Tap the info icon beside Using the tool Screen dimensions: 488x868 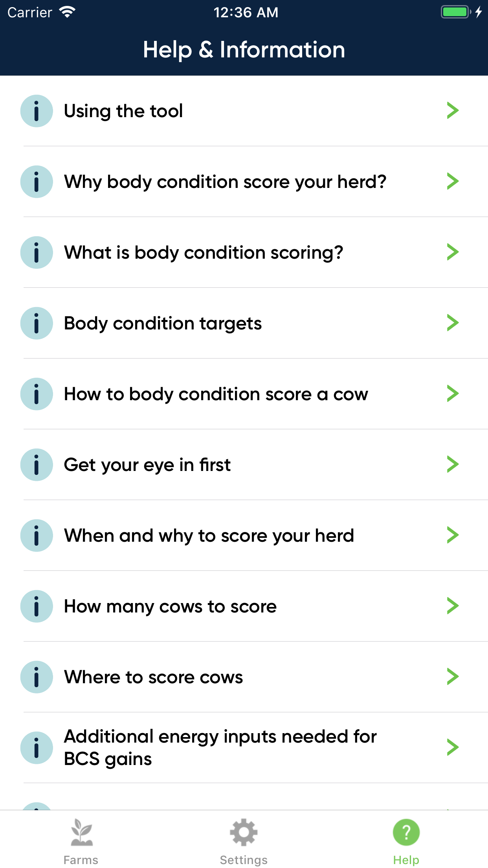(x=37, y=111)
